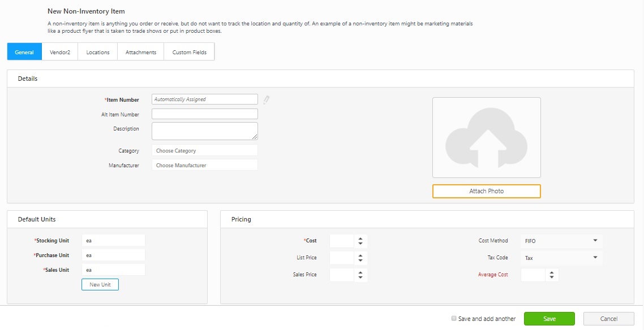
Task: Click the Attach Photo button
Action: (486, 191)
